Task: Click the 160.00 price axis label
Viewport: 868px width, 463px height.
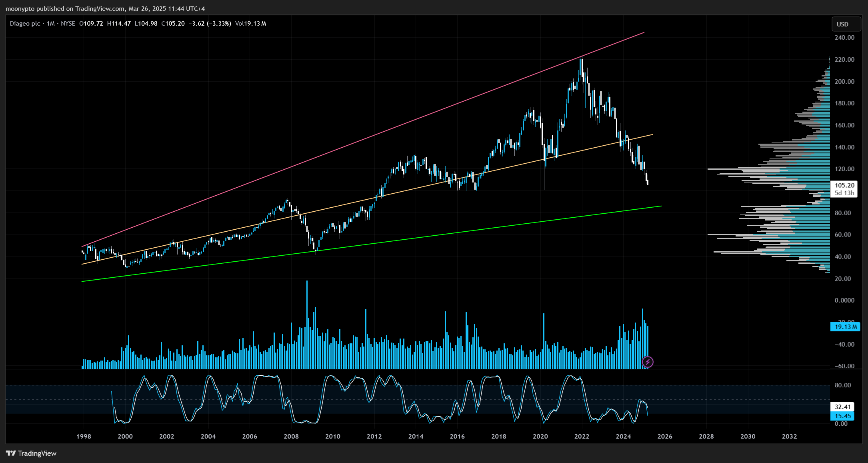Action: coord(844,125)
